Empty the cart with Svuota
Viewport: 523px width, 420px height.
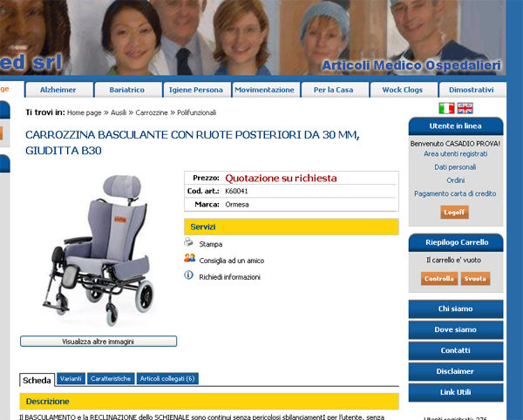pyautogui.click(x=475, y=279)
